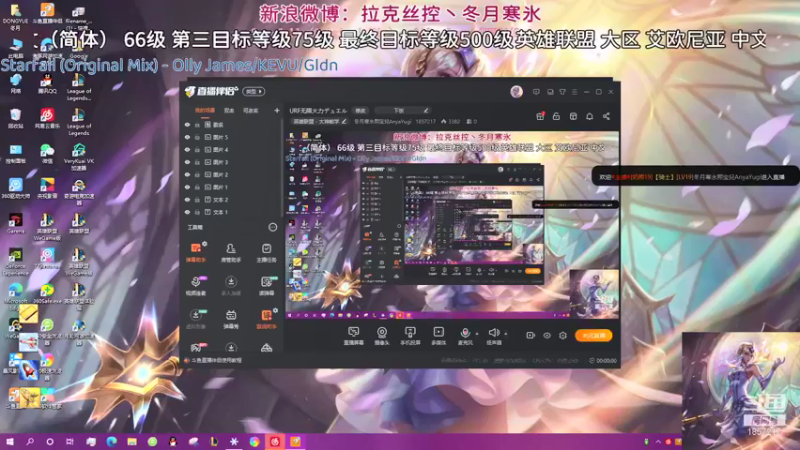Viewport: 800px width, 450px height.
Task: Share the stream via share icon
Action: coord(606,116)
